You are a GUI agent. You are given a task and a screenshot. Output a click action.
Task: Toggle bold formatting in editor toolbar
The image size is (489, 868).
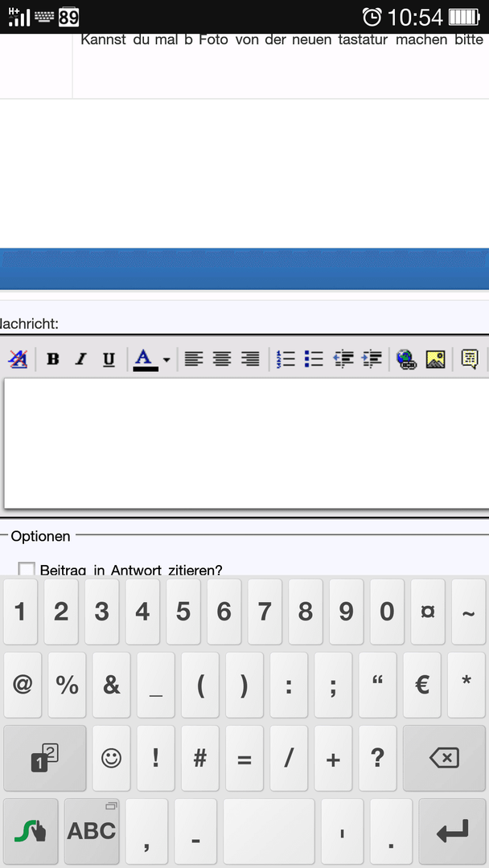pyautogui.click(x=52, y=359)
